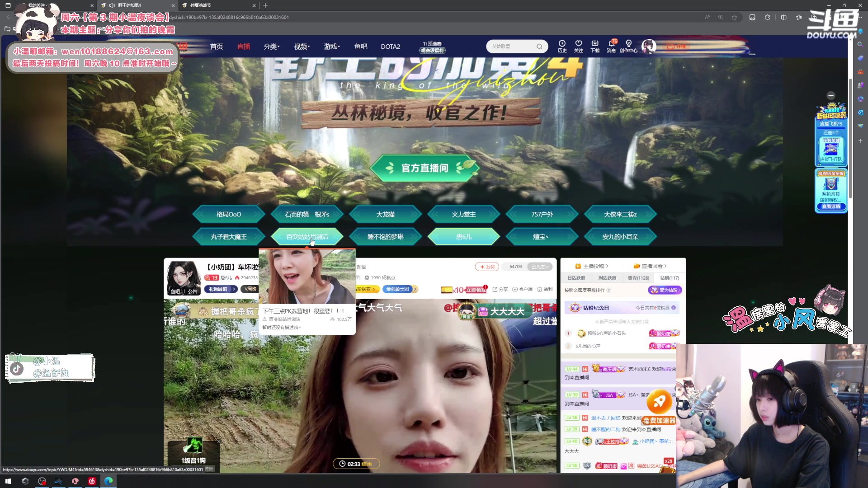Switch to the 贵宾(1128) tab
Screen dimensions: 868x488
pos(638,278)
